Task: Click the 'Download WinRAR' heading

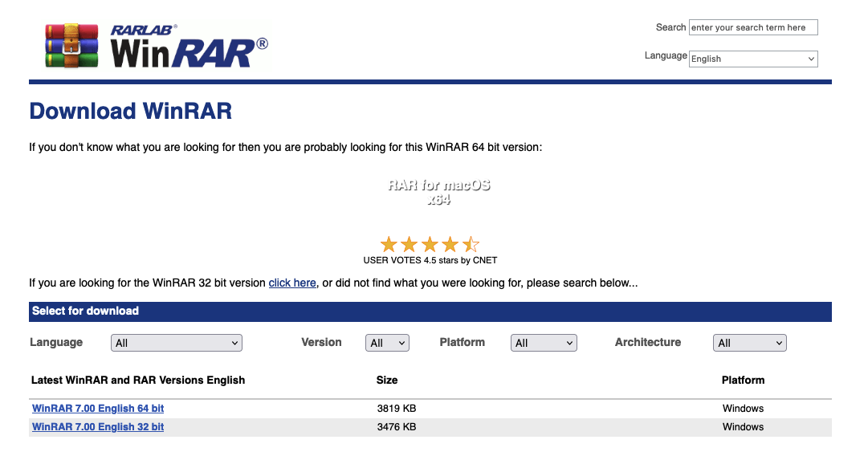Action: (x=131, y=112)
